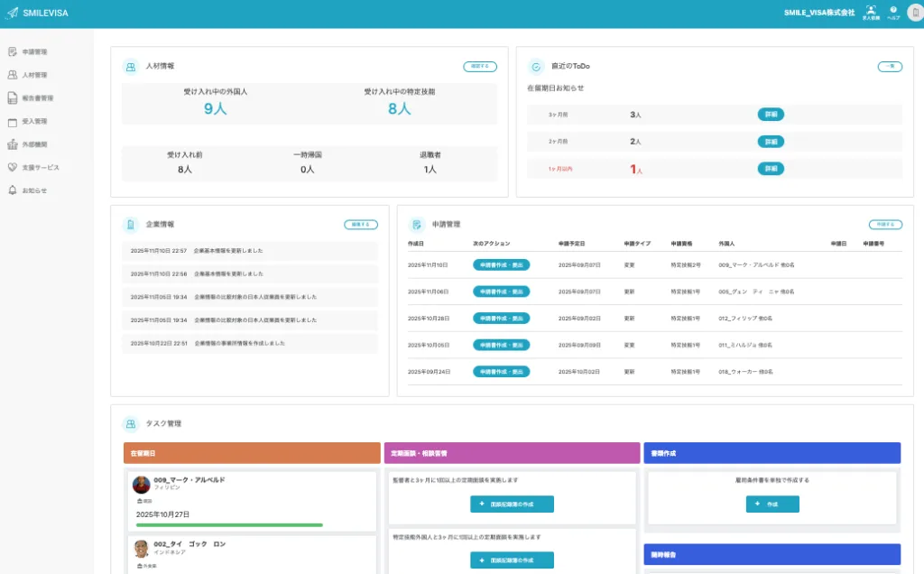The image size is (924, 574).
Task: Click the 求人依頼 icon in header
Action: click(871, 11)
